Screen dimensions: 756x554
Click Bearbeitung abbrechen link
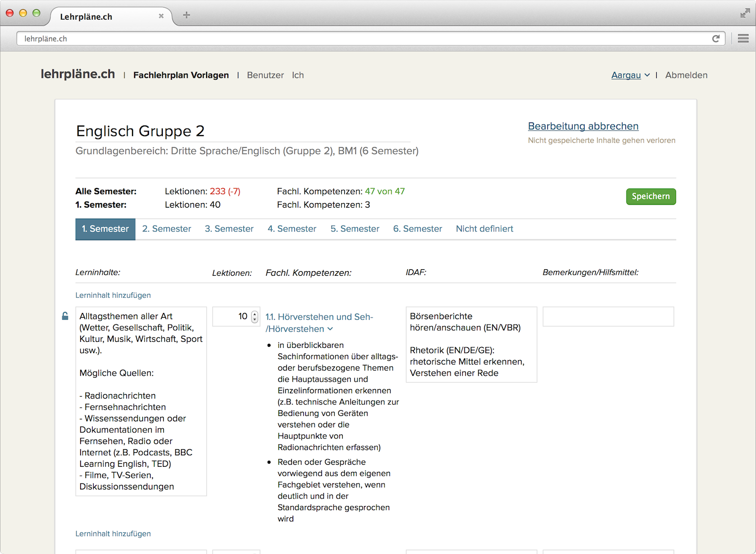point(583,126)
